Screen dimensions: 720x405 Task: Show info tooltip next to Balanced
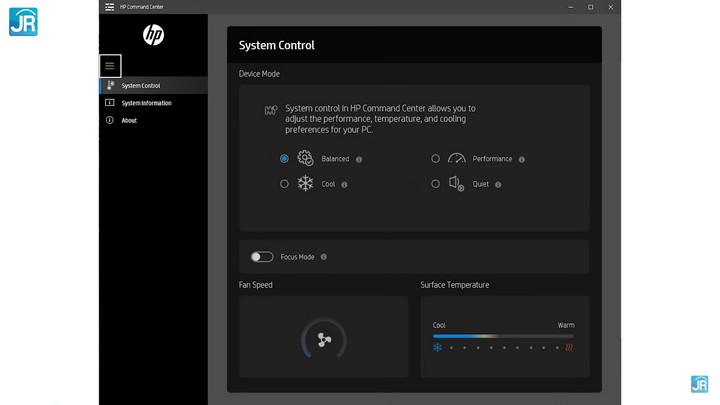(359, 159)
